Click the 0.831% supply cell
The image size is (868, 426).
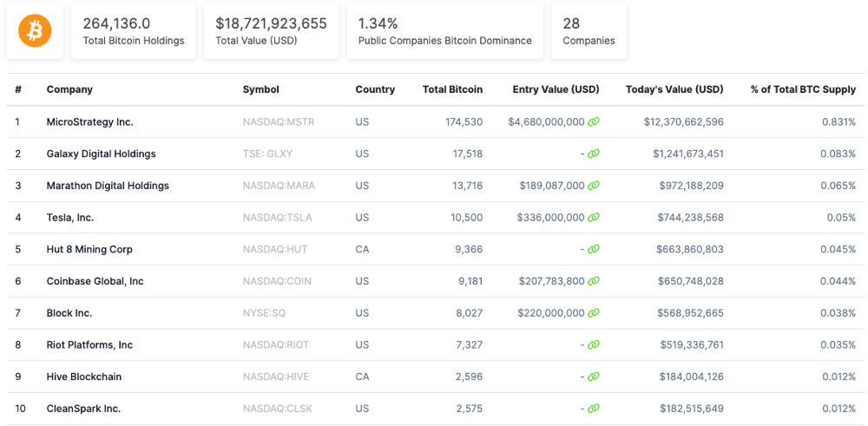(x=838, y=121)
